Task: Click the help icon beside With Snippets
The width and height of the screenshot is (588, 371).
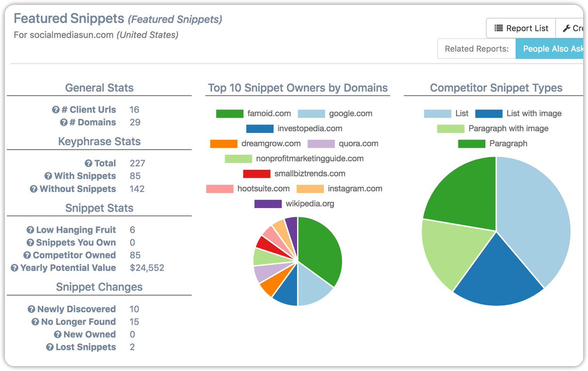Action: pyautogui.click(x=48, y=176)
